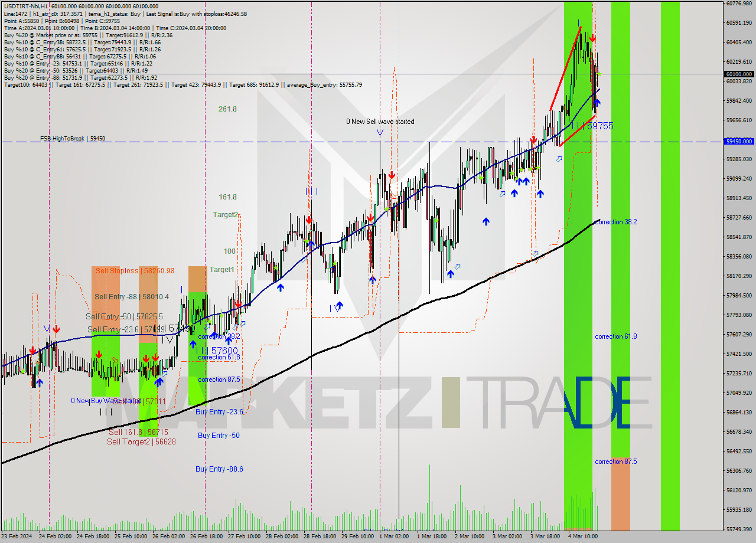The width and height of the screenshot is (756, 543).
Task: Click the FSB-HighToBreak | 59450 label
Action: (x=73, y=138)
